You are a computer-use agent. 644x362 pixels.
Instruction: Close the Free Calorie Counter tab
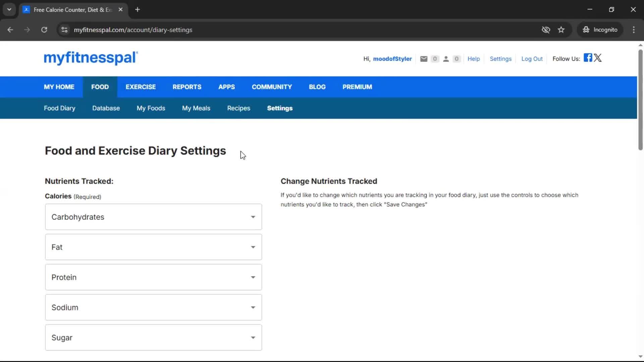tap(120, 10)
